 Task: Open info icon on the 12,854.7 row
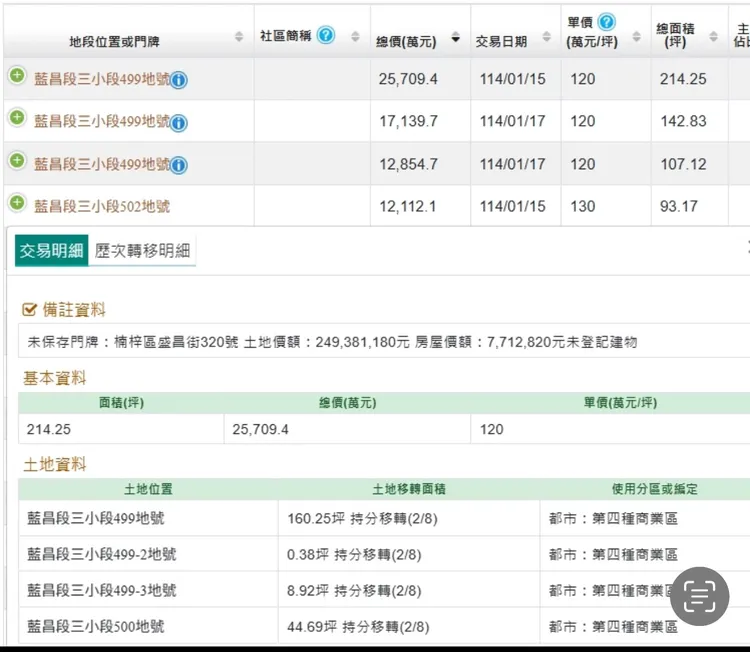pyautogui.click(x=179, y=166)
